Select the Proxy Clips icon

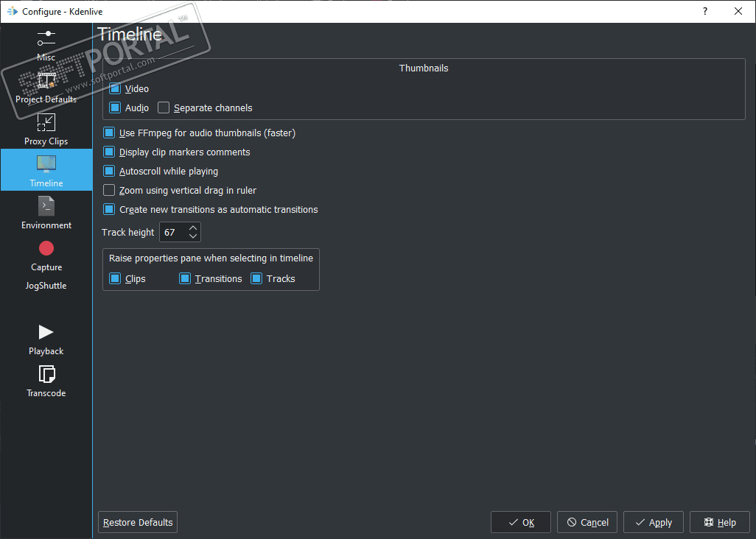click(x=46, y=122)
